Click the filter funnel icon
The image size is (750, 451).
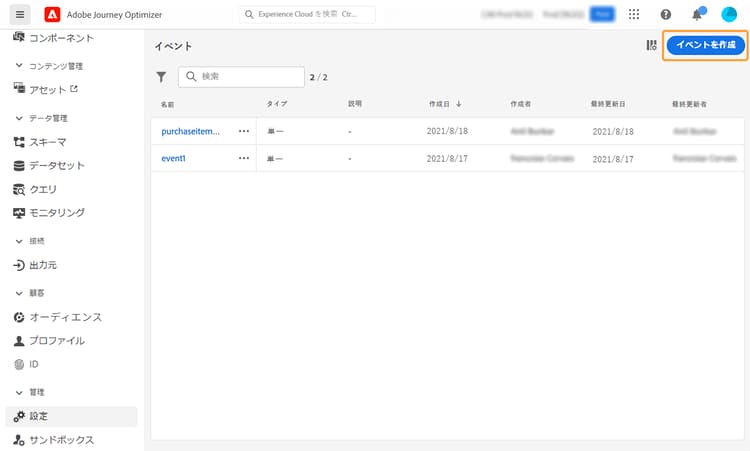[x=161, y=77]
